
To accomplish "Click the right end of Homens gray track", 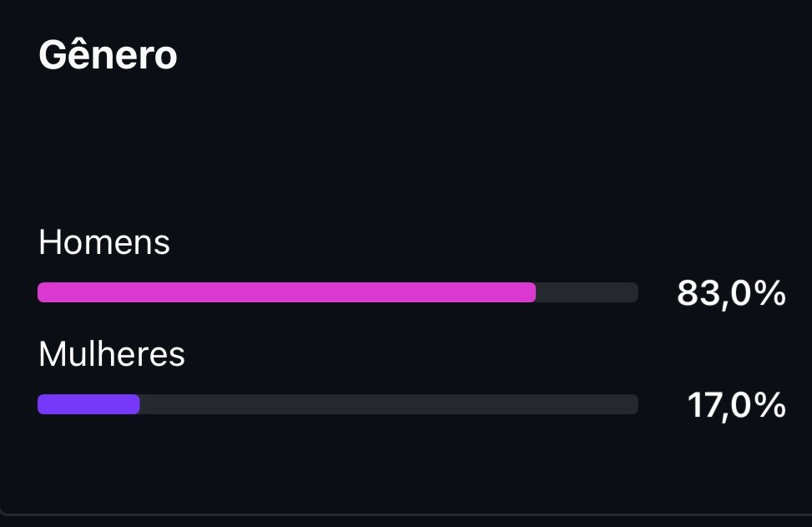I will tap(633, 292).
